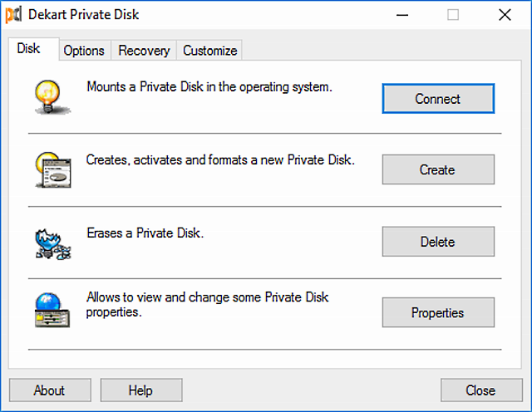
Task: Click the Dekart logo in title bar
Action: click(14, 15)
